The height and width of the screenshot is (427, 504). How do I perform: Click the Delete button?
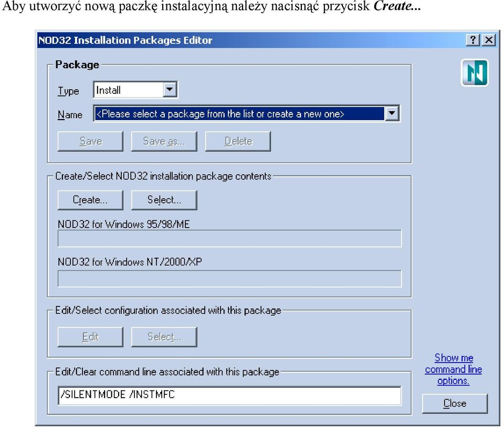pos(238,141)
